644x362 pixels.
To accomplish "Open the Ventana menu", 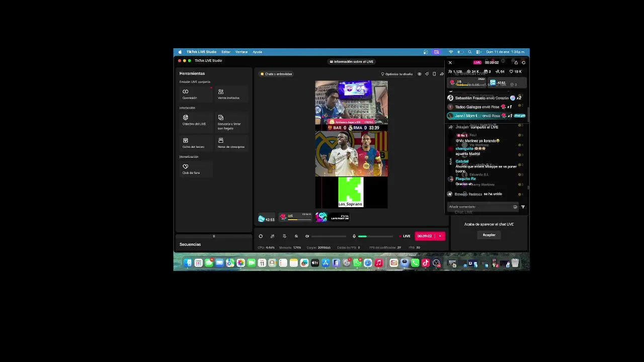I will pyautogui.click(x=242, y=52).
